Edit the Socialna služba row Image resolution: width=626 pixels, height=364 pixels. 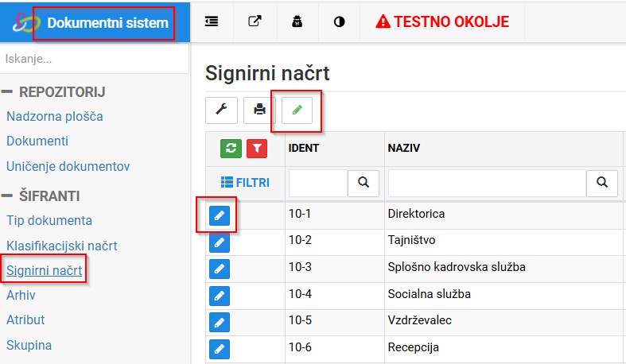pos(220,296)
